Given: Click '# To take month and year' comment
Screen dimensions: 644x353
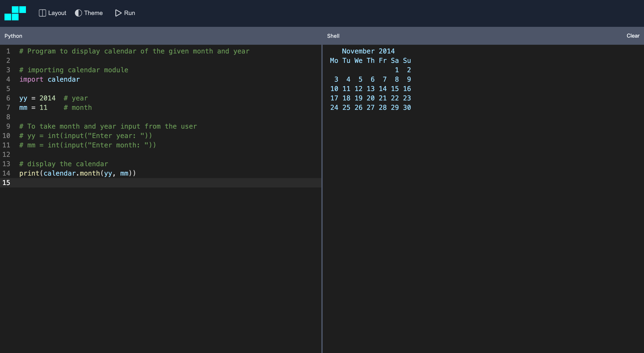Looking at the screenshot, I should pyautogui.click(x=108, y=126).
